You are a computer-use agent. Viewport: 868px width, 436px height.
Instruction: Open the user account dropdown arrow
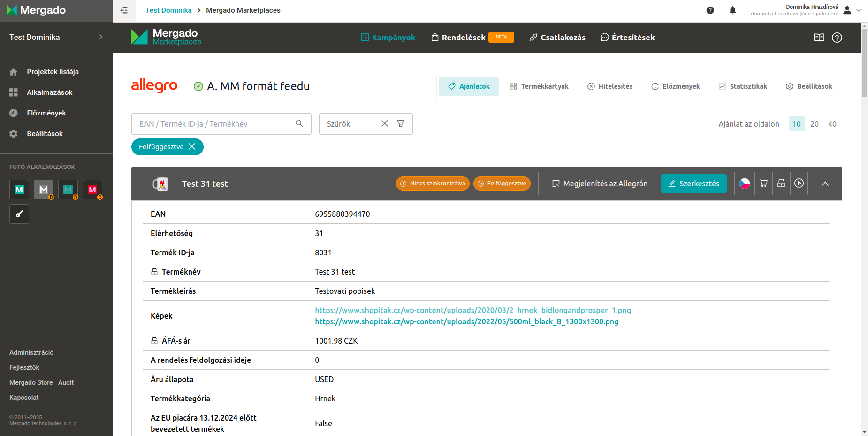[859, 10]
